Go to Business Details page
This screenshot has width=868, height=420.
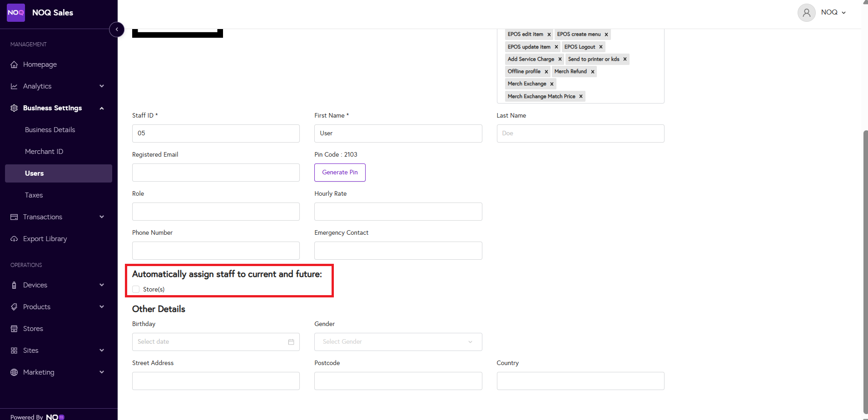point(50,130)
